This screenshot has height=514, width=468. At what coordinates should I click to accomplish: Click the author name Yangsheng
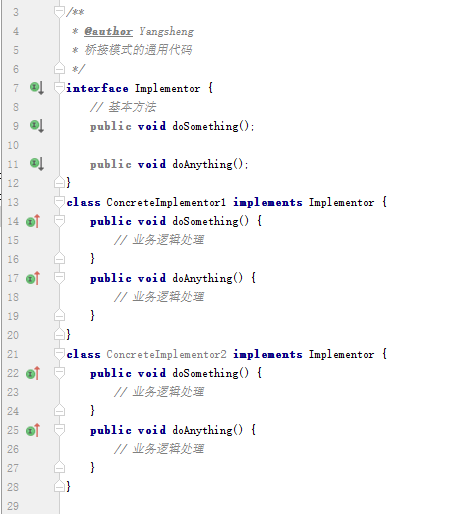point(166,31)
